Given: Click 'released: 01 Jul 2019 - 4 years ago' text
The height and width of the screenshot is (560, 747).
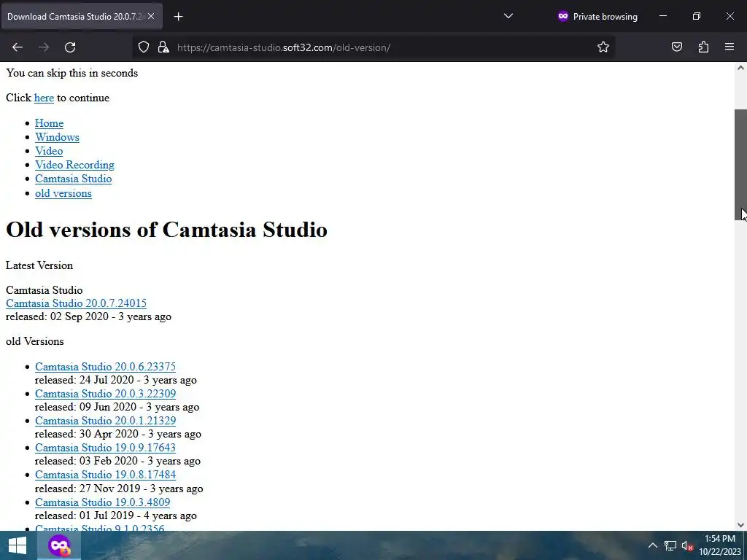Looking at the screenshot, I should [116, 516].
